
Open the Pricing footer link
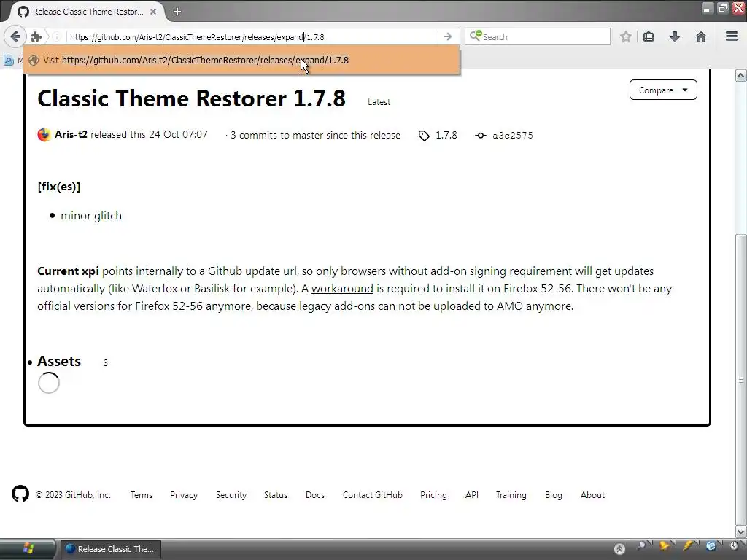point(433,495)
